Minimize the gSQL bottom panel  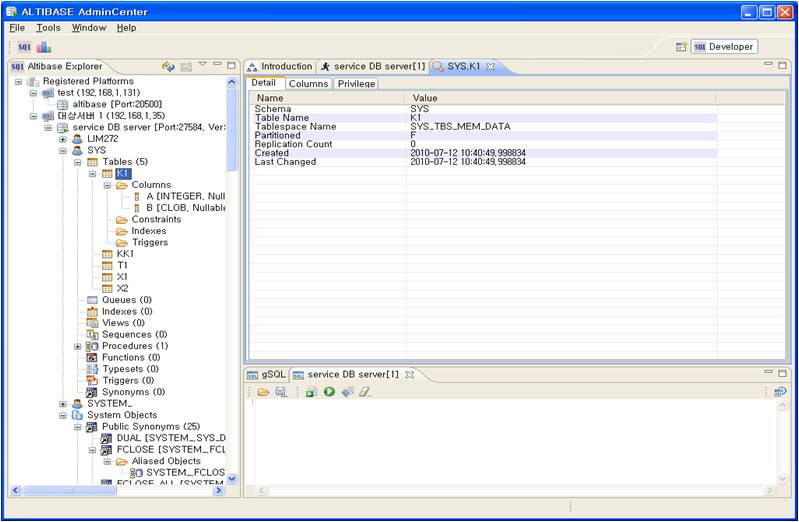coord(768,372)
